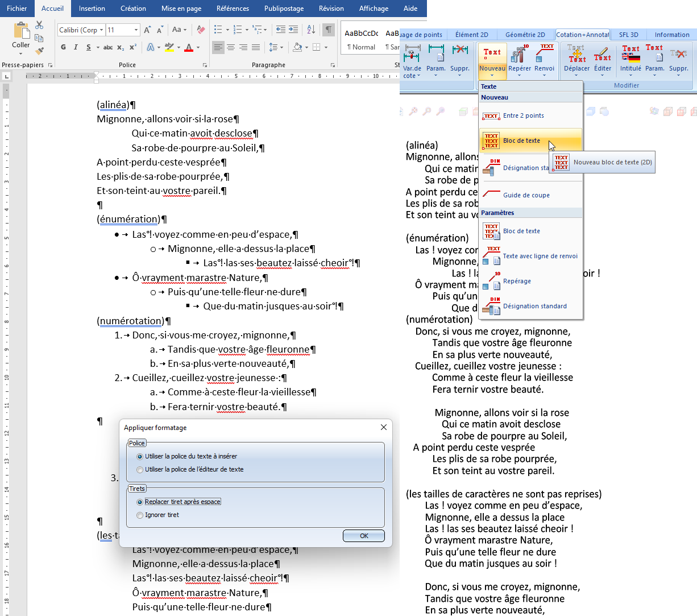
Task: Open bullet list style dropdown arrow
Action: (x=227, y=30)
